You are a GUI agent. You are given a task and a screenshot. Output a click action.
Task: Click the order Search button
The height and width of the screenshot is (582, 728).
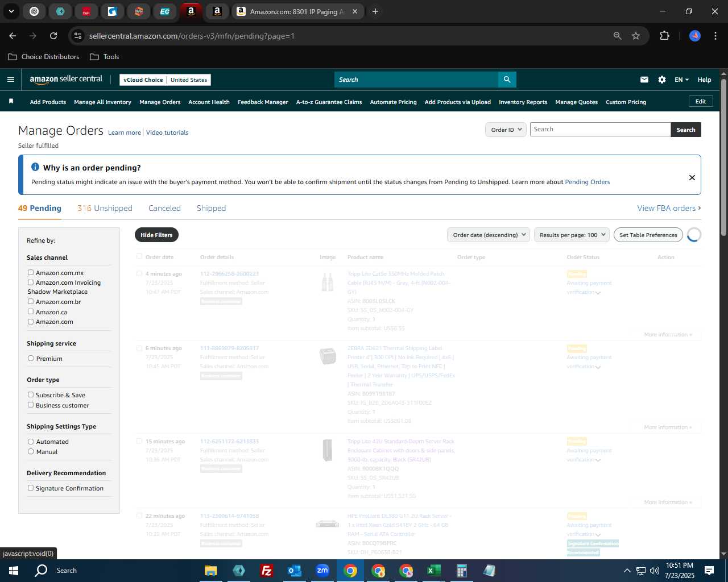(686, 130)
